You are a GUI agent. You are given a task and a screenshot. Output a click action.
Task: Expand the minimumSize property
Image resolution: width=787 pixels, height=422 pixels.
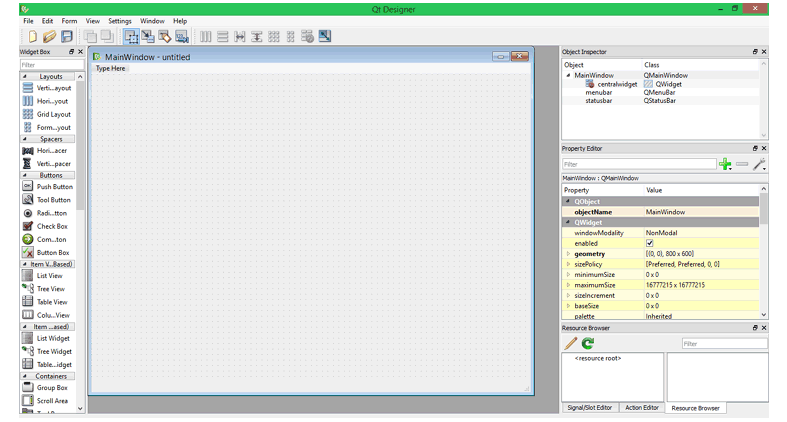tap(568, 275)
